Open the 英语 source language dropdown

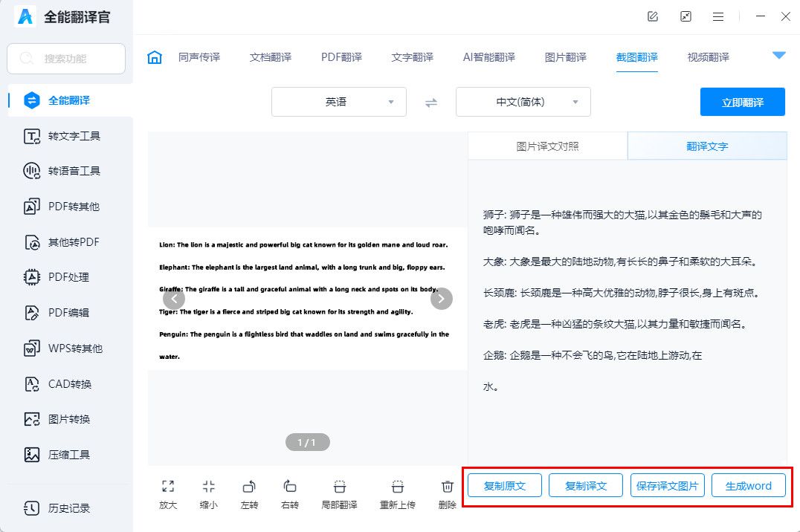339,102
